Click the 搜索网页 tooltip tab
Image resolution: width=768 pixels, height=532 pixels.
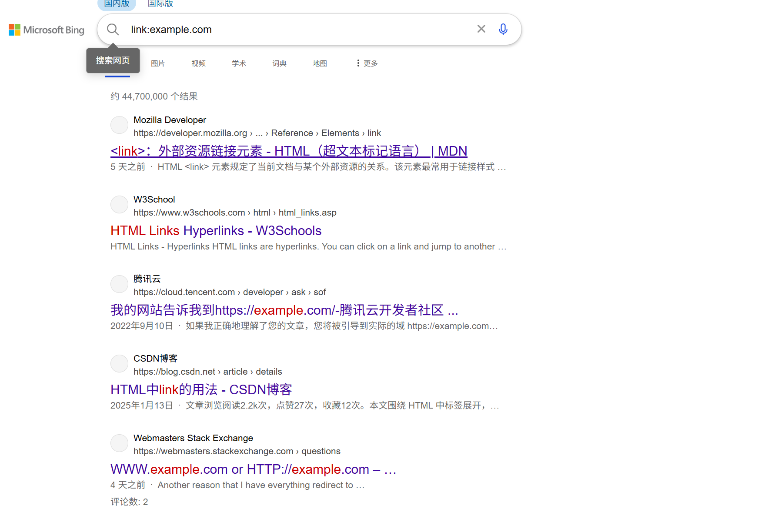113,60
